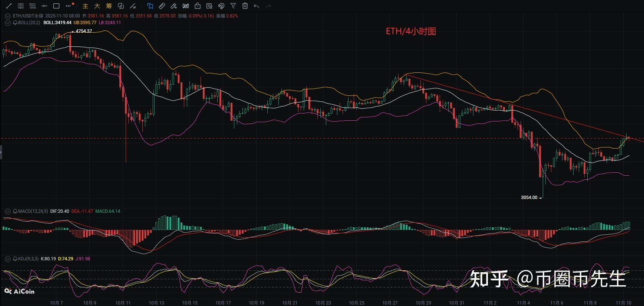Expand the left side panel handle
This screenshot has width=644, height=306.
click(x=1, y=152)
